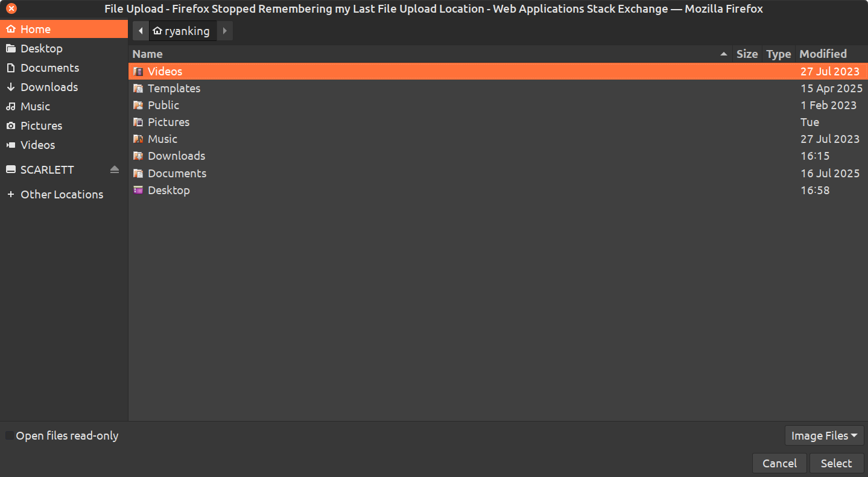Sort files by the Modified column
Screen dimensions: 868x477
(823, 54)
